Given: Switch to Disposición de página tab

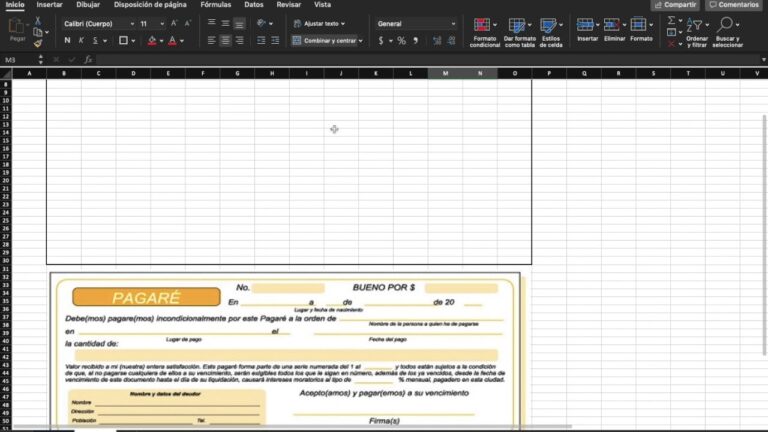Looking at the screenshot, I should click(x=150, y=4).
